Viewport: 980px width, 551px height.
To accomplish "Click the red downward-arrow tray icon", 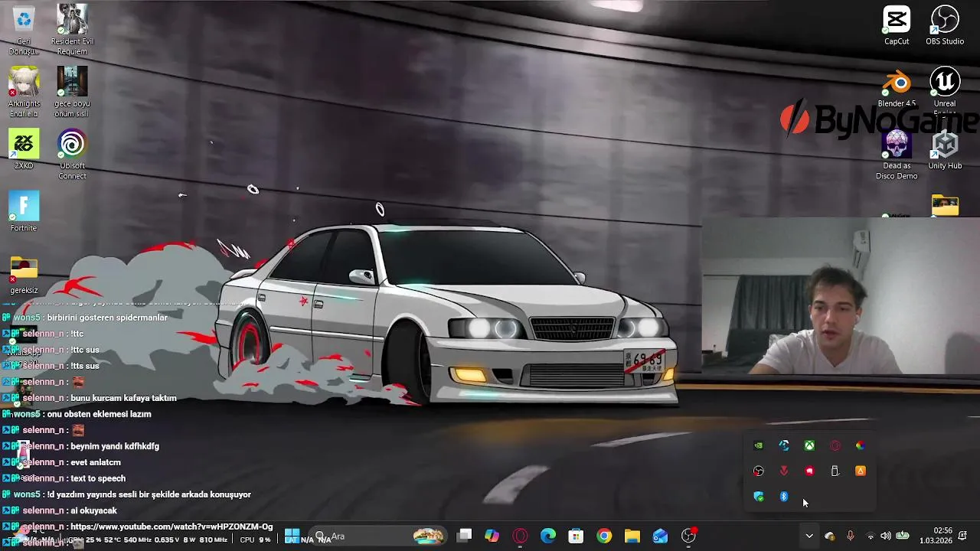I will 784,471.
